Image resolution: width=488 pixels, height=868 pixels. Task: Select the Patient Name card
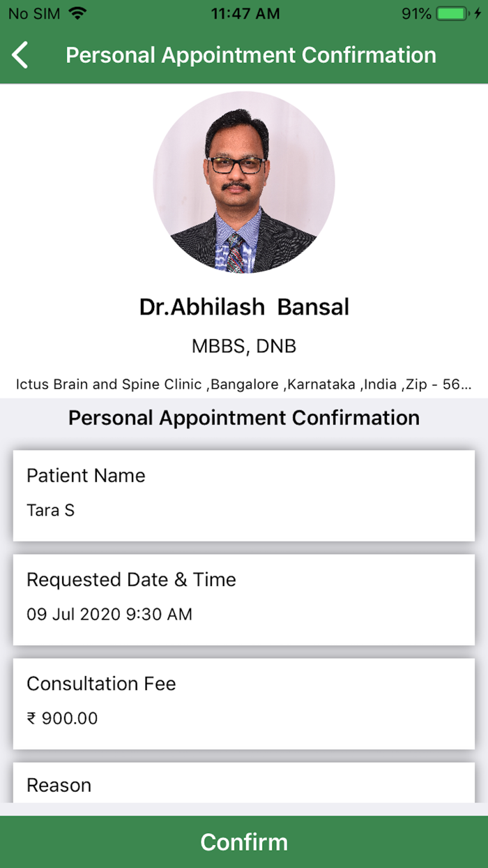[244, 495]
